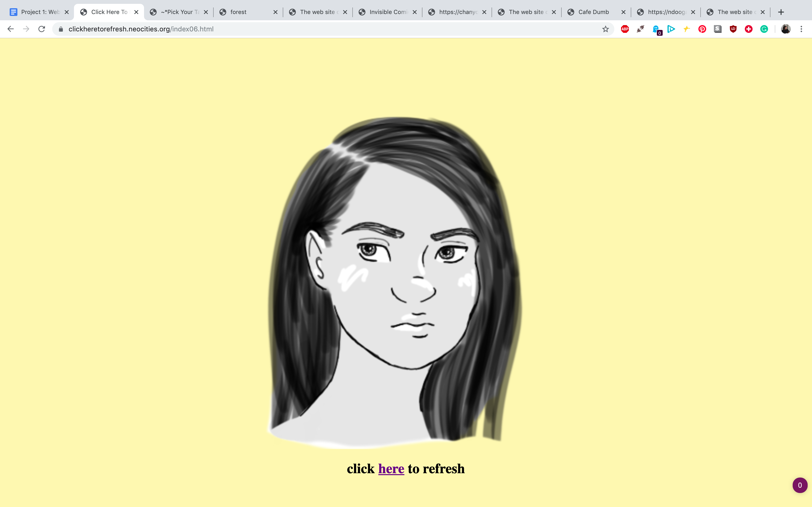Go back to the previous page
This screenshot has width=812, height=507.
click(11, 29)
